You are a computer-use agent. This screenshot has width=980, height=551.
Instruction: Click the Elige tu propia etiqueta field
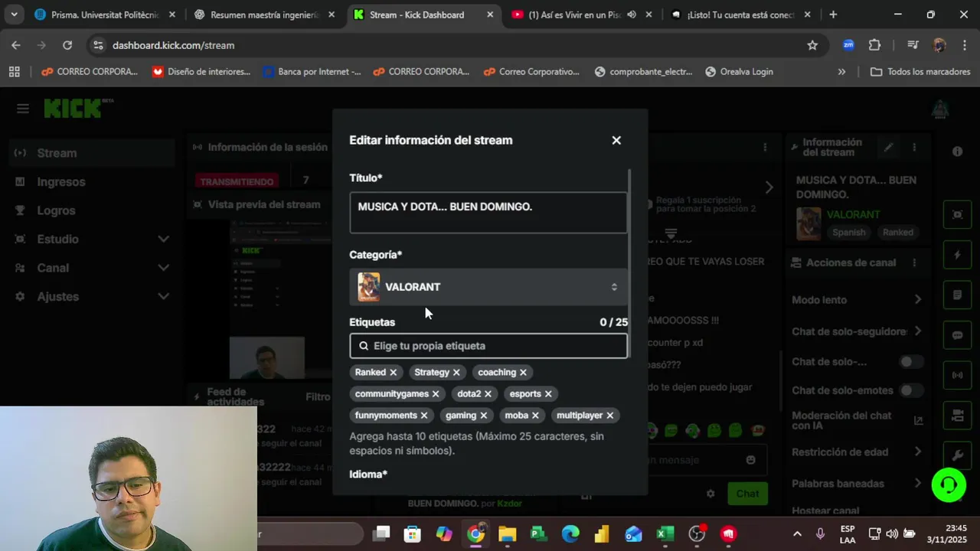488,346
